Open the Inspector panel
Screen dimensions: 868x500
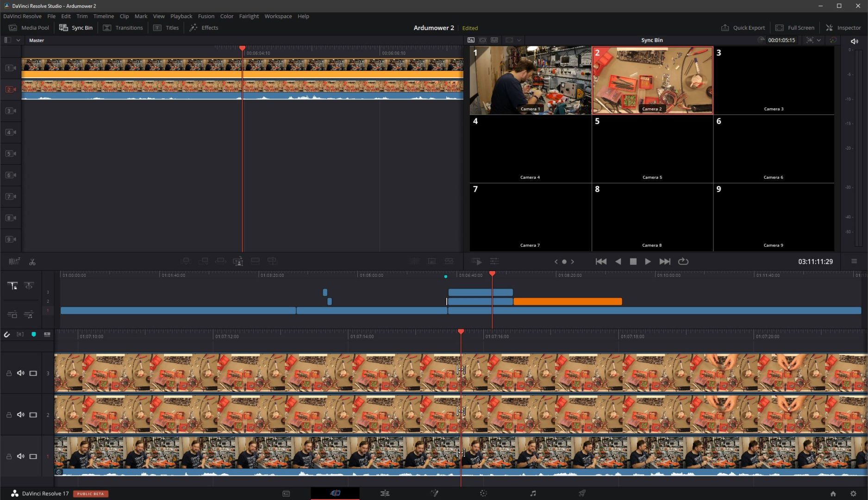pos(843,28)
